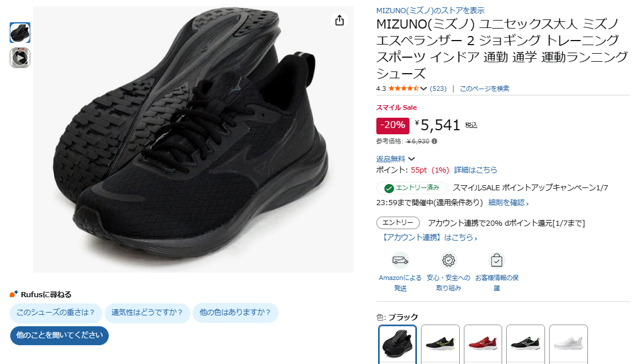Click the safety and security badge icon

[448, 260]
